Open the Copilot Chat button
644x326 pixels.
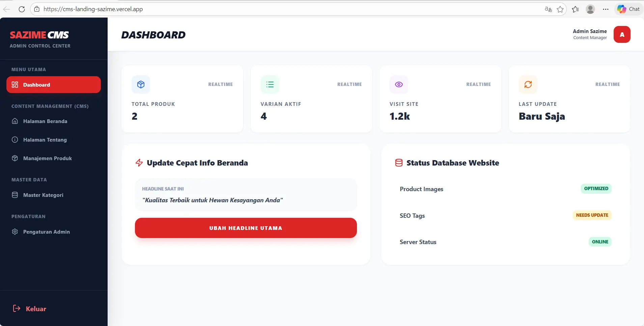(x=628, y=9)
